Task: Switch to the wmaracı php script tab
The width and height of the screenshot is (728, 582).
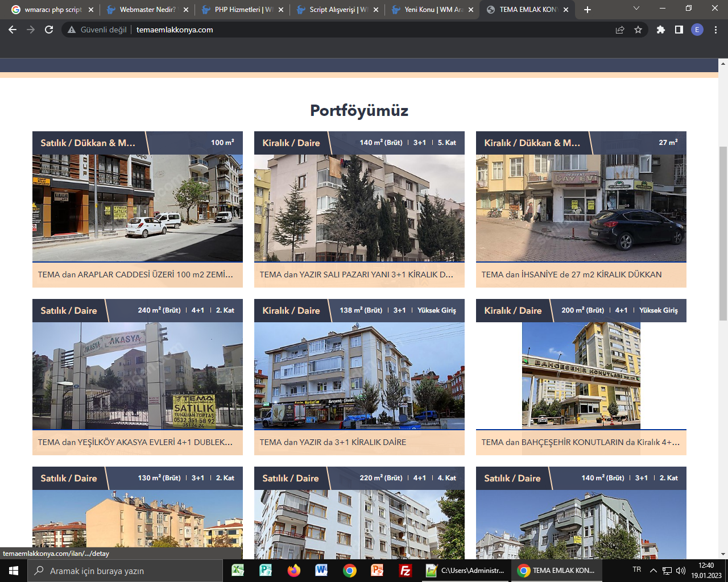Action: 52,10
